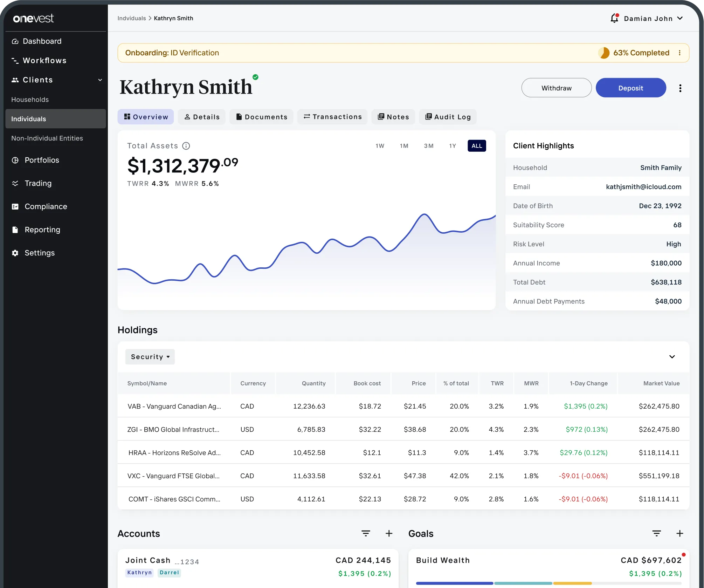
Task: Select the 3M performance range
Action: pos(429,146)
